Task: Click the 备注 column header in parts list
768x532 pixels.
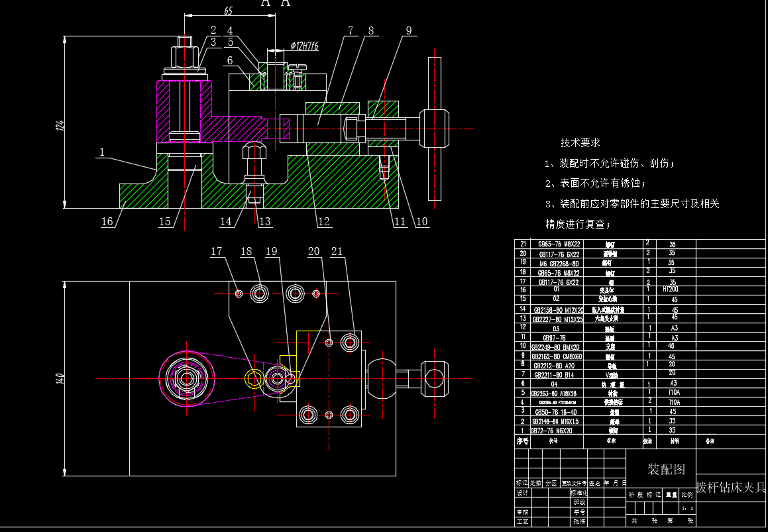Action: click(x=710, y=441)
